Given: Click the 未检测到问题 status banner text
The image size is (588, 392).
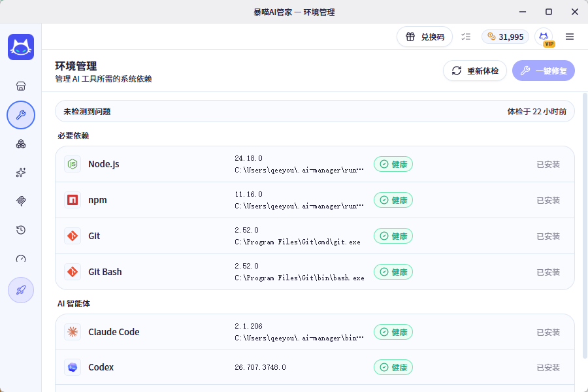Looking at the screenshot, I should coord(87,112).
